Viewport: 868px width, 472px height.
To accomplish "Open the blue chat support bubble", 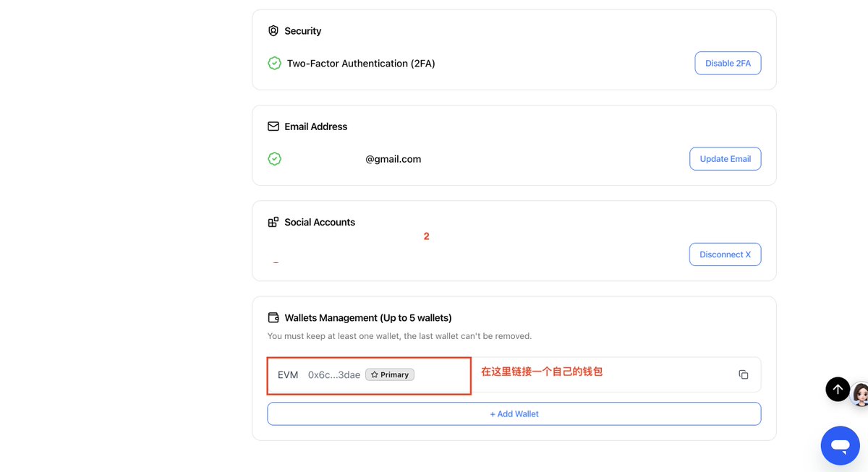I will click(x=840, y=445).
